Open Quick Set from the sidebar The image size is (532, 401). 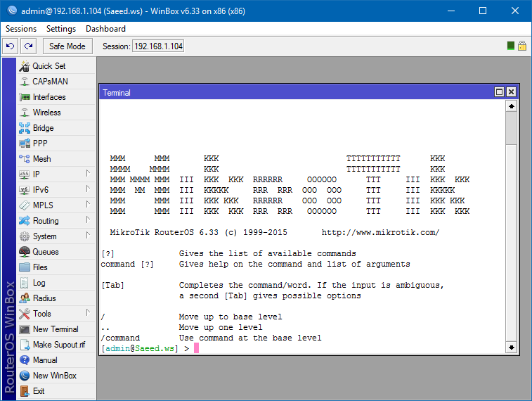point(56,66)
